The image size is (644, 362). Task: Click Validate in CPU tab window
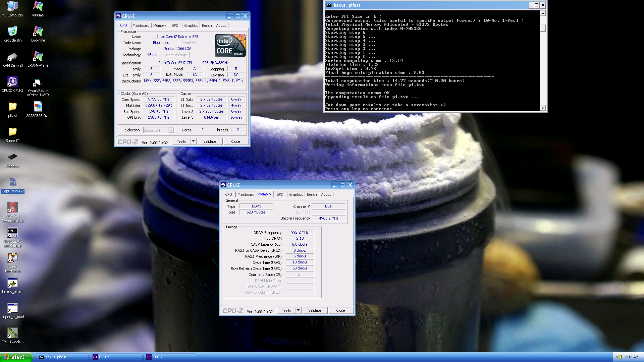[210, 141]
